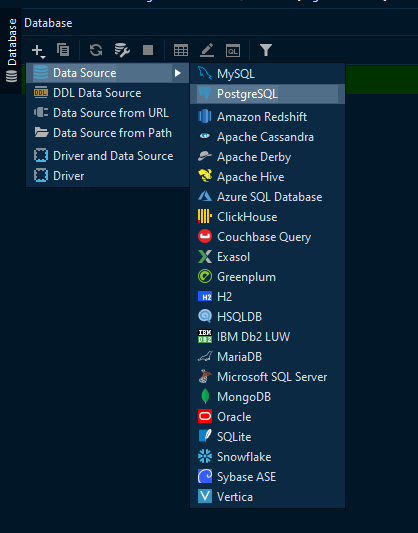Select Driver and Data Source
The width and height of the screenshot is (418, 533).
[107, 156]
